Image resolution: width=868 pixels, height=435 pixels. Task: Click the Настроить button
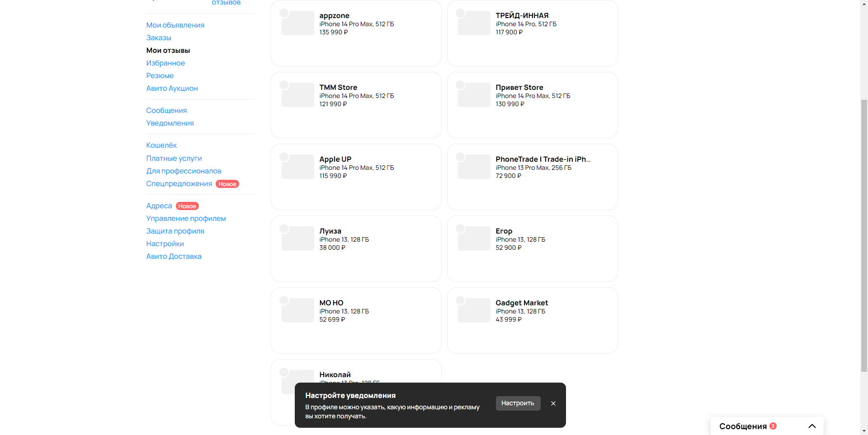[x=518, y=403]
